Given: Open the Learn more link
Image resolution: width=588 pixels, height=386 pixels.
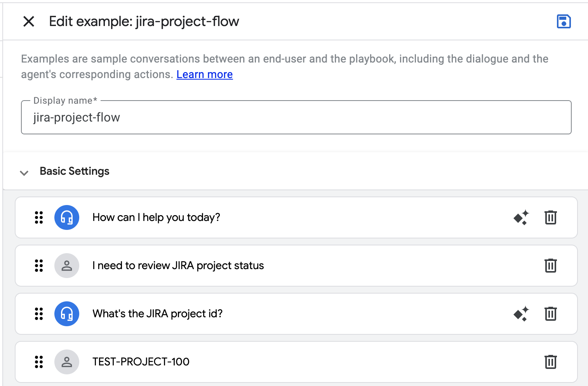Looking at the screenshot, I should click(204, 74).
